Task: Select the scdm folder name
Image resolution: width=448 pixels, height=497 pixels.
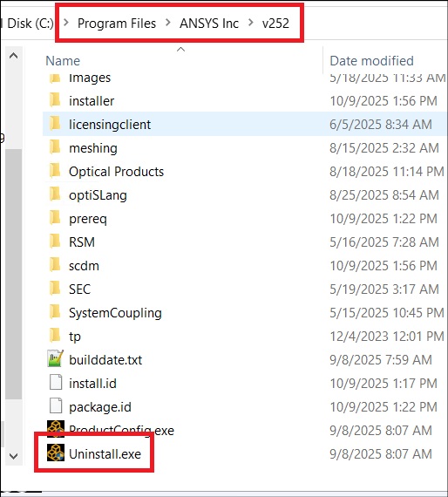Action: pos(84,266)
